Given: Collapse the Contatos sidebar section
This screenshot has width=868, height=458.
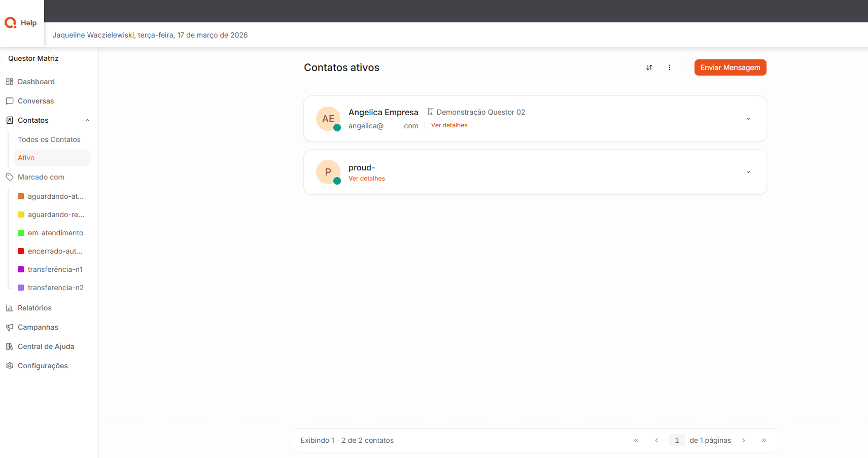Looking at the screenshot, I should [x=87, y=120].
